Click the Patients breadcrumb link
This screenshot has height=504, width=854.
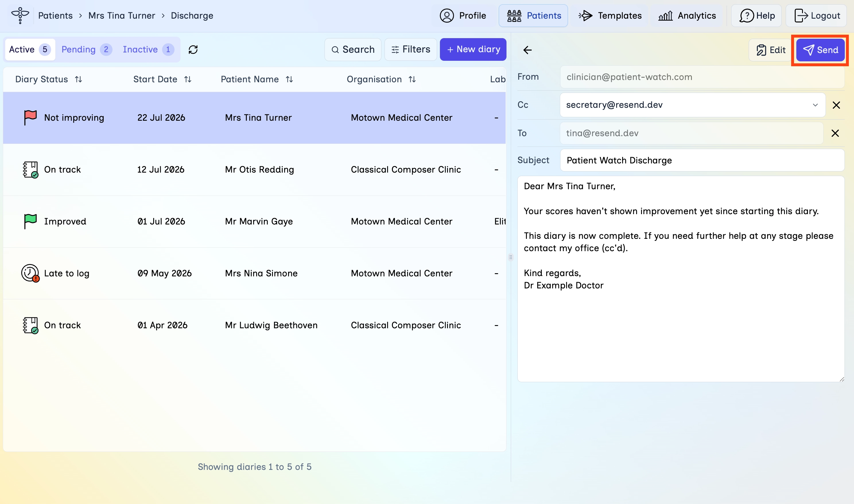pos(55,15)
